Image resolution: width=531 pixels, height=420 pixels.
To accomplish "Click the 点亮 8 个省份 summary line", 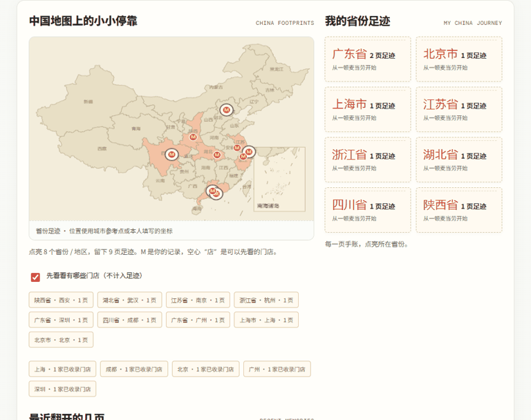I will click(x=153, y=252).
